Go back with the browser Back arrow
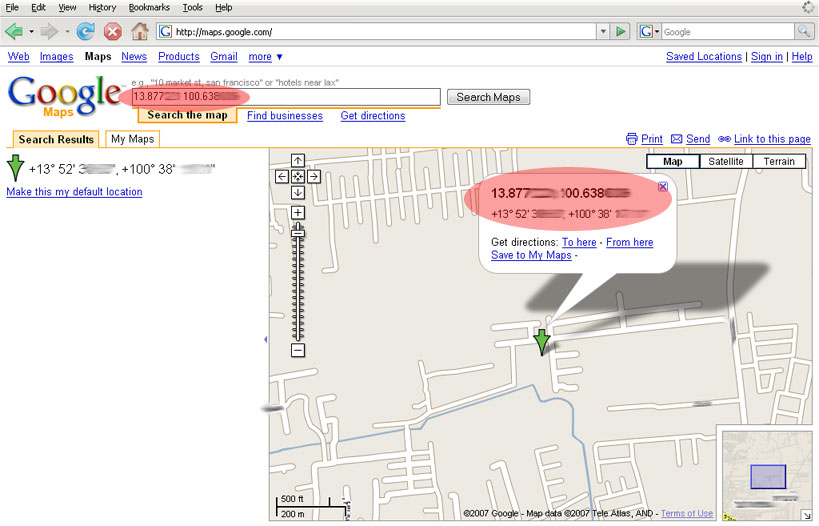This screenshot has height=526, width=819. point(14,32)
